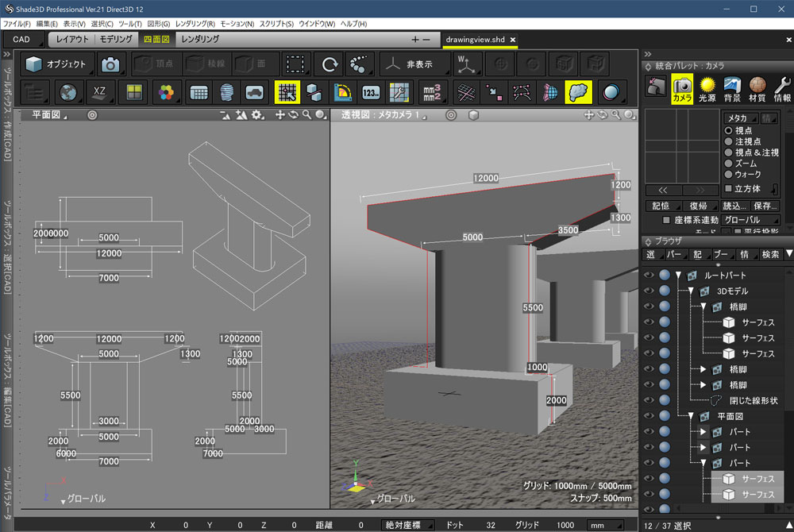Click the camera icon in the top toolbar

coord(110,64)
